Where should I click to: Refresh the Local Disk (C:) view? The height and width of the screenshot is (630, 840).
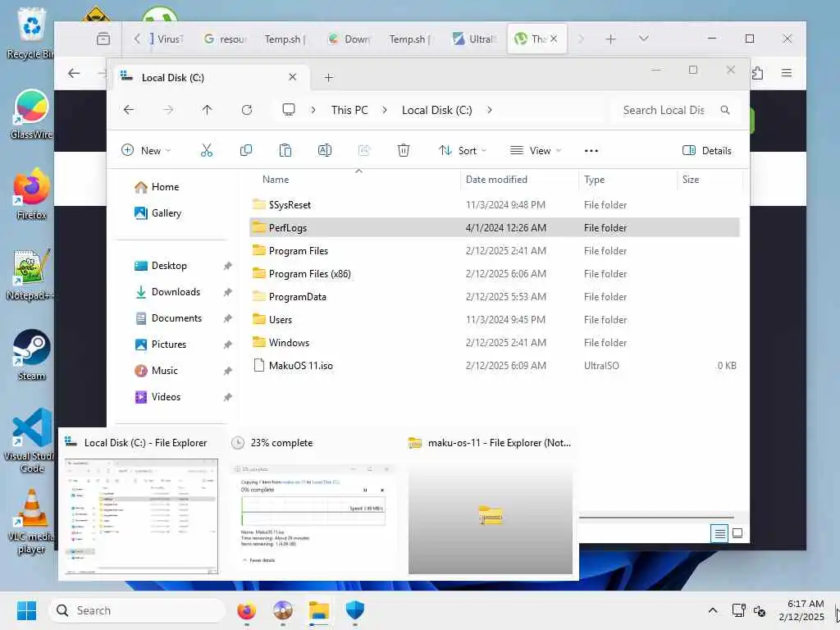pos(246,110)
